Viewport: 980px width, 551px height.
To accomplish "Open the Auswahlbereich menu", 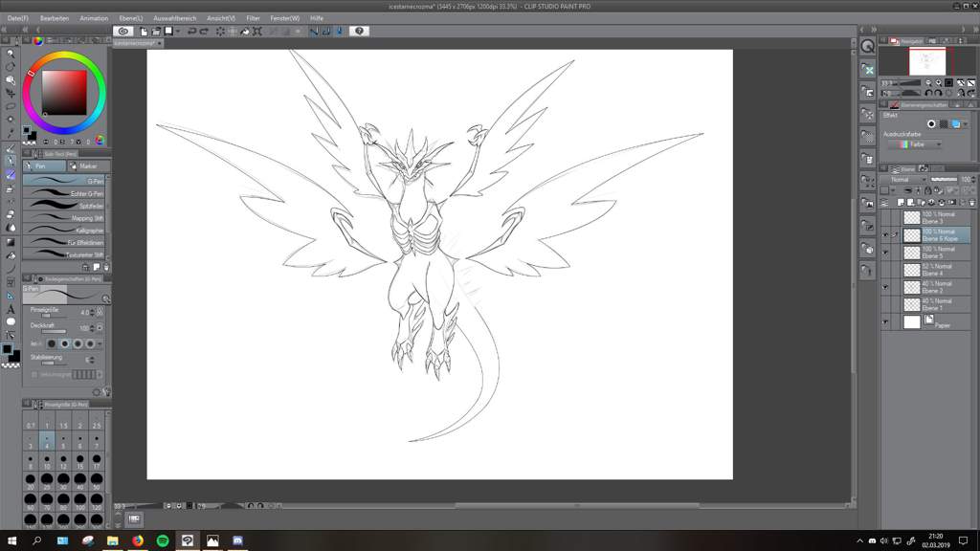I will [174, 18].
